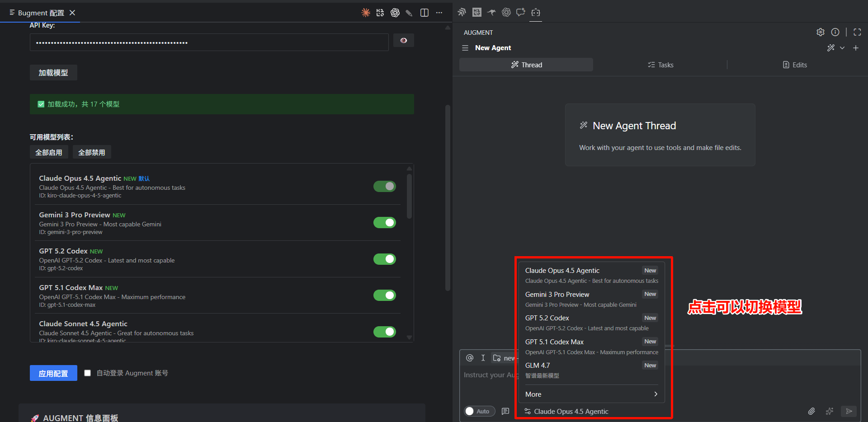This screenshot has width=868, height=422.
Task: Click the magic wand agent mode icon
Action: pyautogui.click(x=831, y=48)
